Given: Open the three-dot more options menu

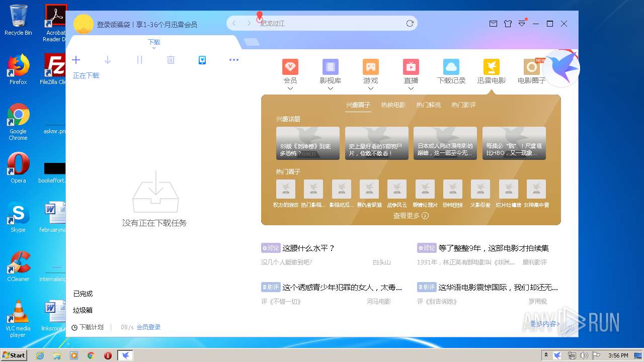Looking at the screenshot, I should click(x=234, y=60).
